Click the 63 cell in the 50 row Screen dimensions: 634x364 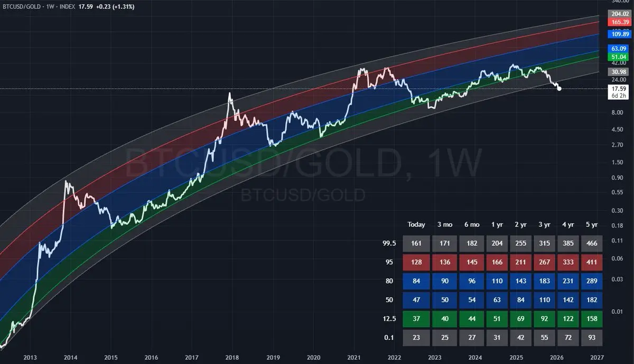point(497,301)
